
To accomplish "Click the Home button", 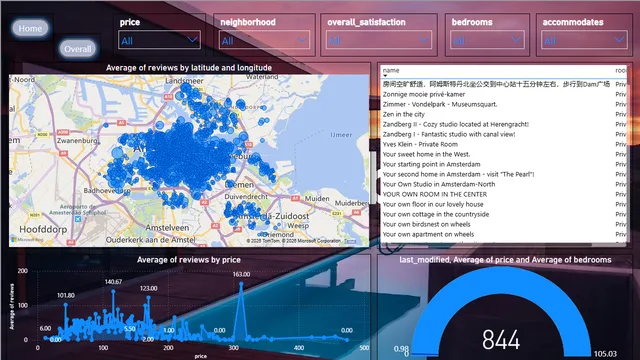I will click(30, 28).
